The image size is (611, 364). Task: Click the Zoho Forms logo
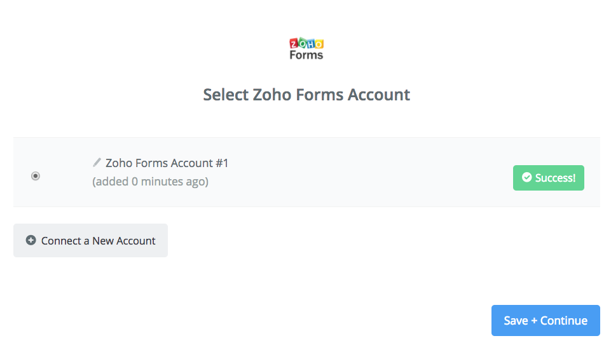(x=306, y=49)
